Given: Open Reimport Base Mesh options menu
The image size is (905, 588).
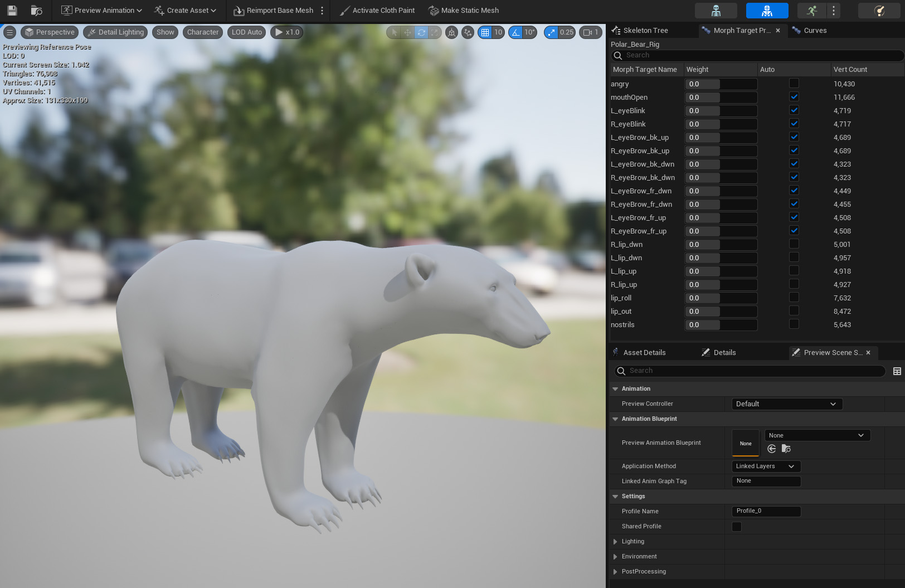Looking at the screenshot, I should pyautogui.click(x=322, y=11).
